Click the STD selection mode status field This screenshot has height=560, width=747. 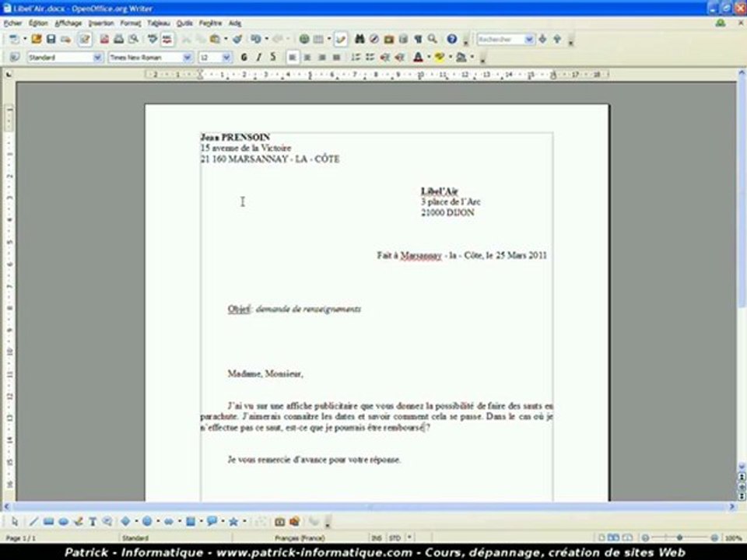395,537
